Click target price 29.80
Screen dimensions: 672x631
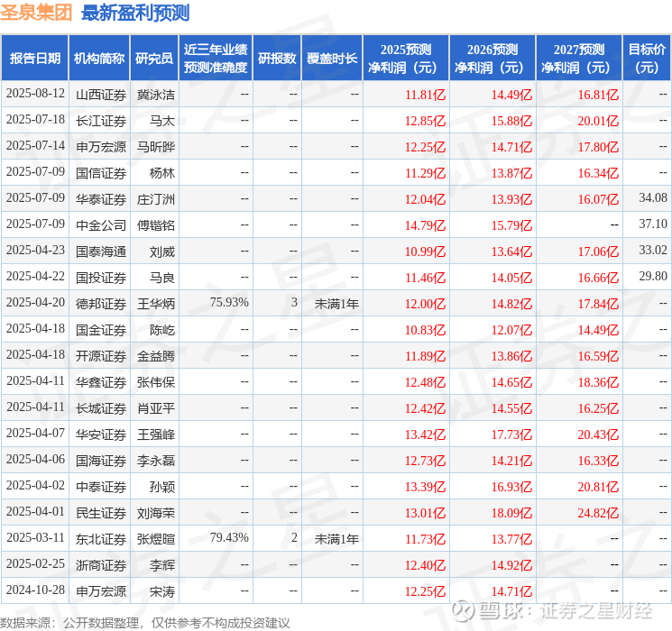pyautogui.click(x=653, y=276)
